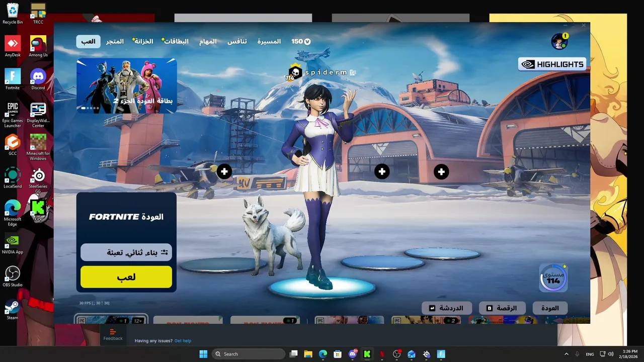This screenshot has height=362, width=644.
Task: Click the spiderm player name banner
Action: coord(326,72)
